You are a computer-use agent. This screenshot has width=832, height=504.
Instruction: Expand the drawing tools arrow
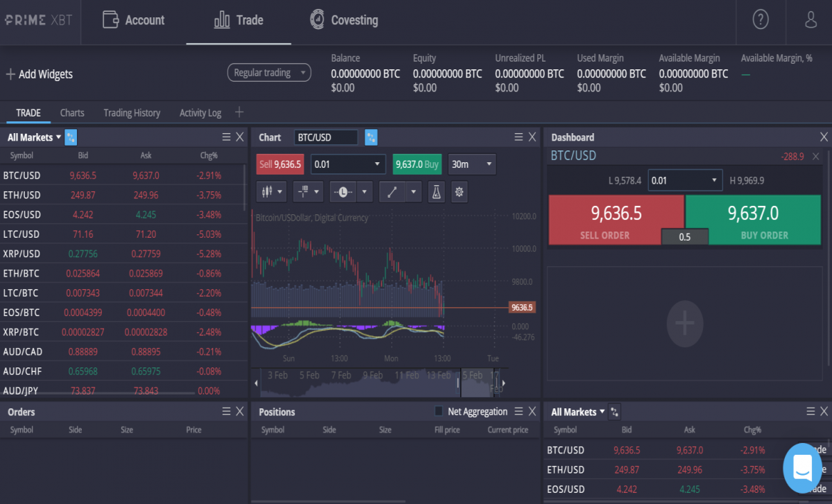414,191
